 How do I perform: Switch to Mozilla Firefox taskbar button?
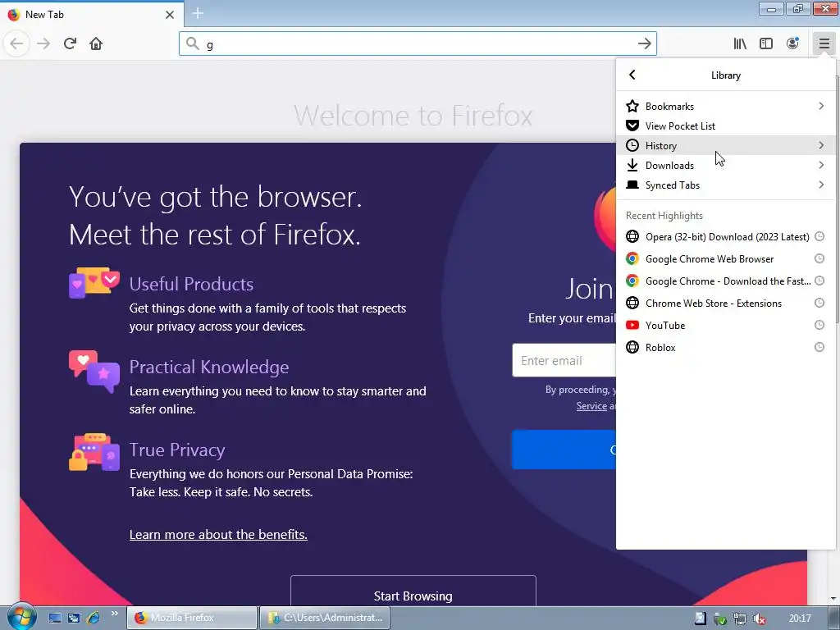tap(192, 618)
